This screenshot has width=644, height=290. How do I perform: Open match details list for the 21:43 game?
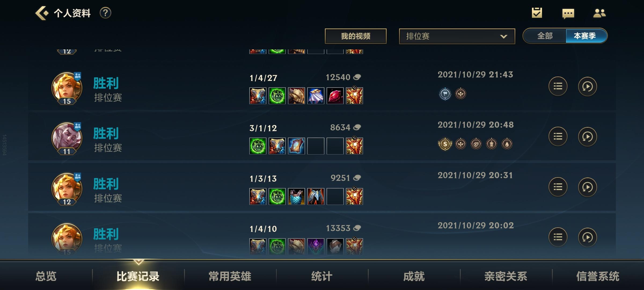pos(558,86)
